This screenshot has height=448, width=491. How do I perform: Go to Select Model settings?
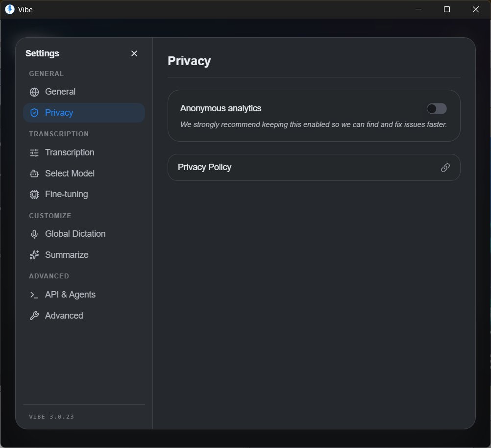pos(84,174)
